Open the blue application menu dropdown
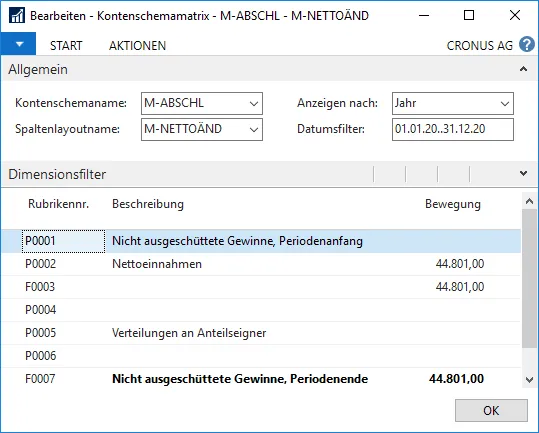539x433 pixels. (19, 44)
